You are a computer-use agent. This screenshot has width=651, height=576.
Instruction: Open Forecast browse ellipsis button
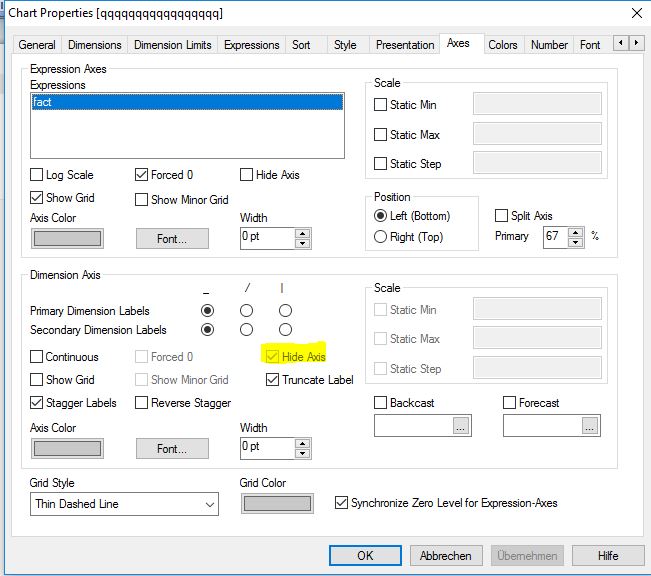pyautogui.click(x=590, y=426)
